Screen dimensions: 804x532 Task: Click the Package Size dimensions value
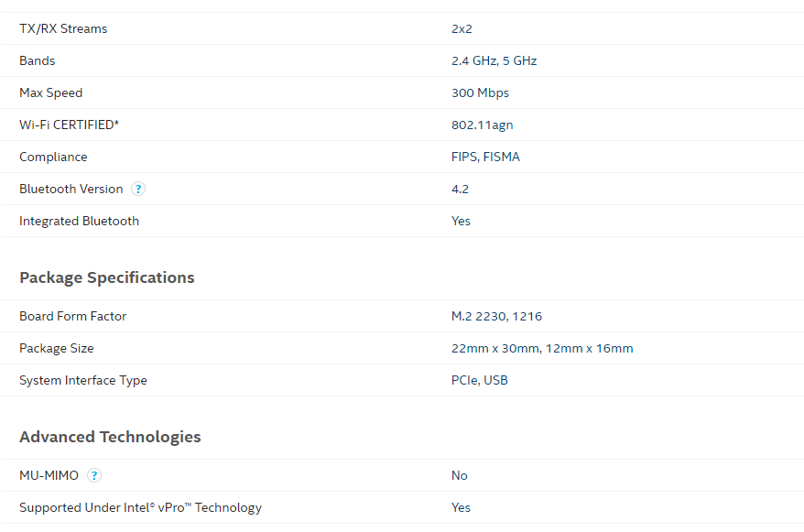point(542,349)
